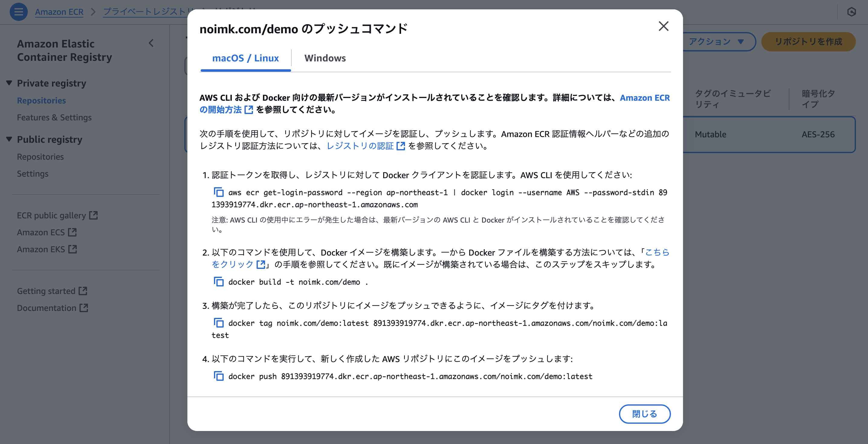Open Settings under Public registry
This screenshot has height=444, width=868.
tap(33, 174)
